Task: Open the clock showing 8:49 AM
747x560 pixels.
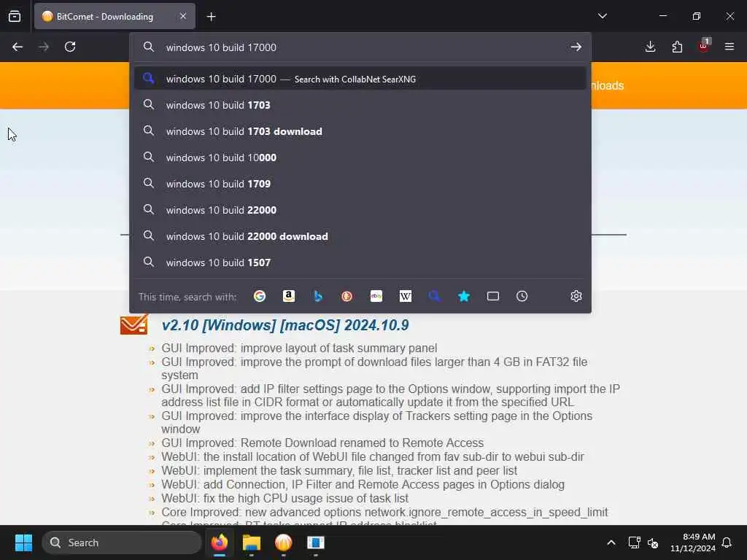Action: (693, 542)
